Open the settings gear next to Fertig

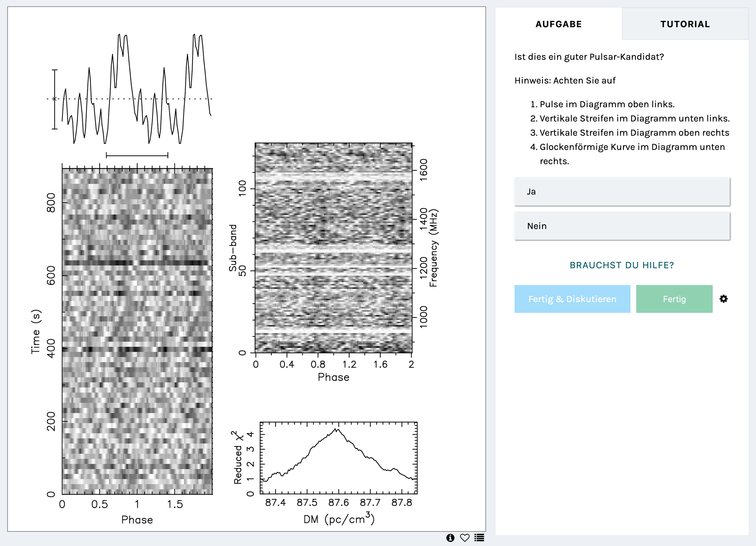(723, 299)
